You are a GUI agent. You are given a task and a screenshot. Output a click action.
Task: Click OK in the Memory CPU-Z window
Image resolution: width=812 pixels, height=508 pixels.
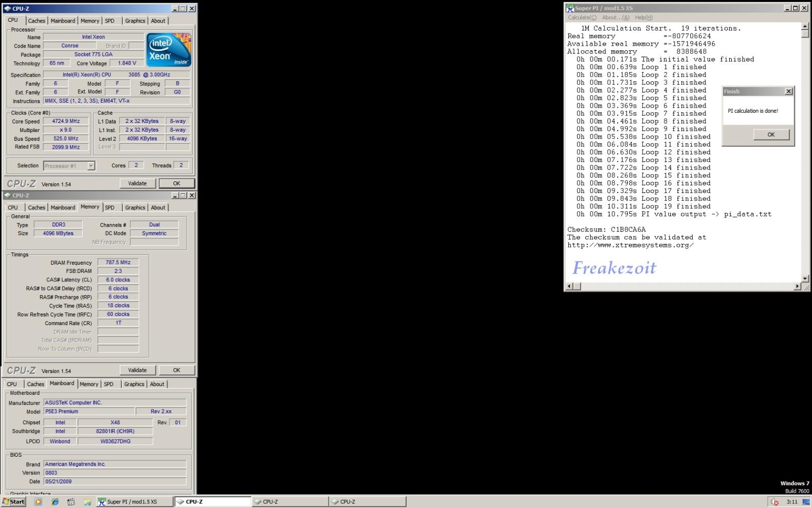point(177,370)
